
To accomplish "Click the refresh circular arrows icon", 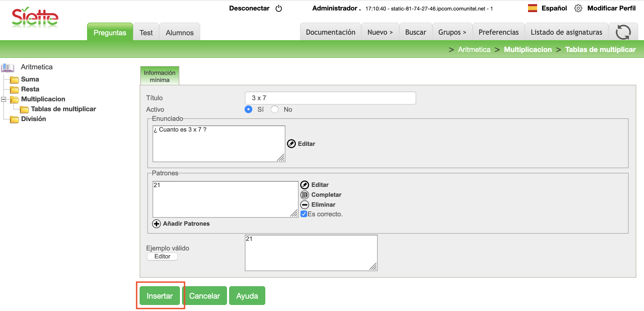I will pos(623,32).
